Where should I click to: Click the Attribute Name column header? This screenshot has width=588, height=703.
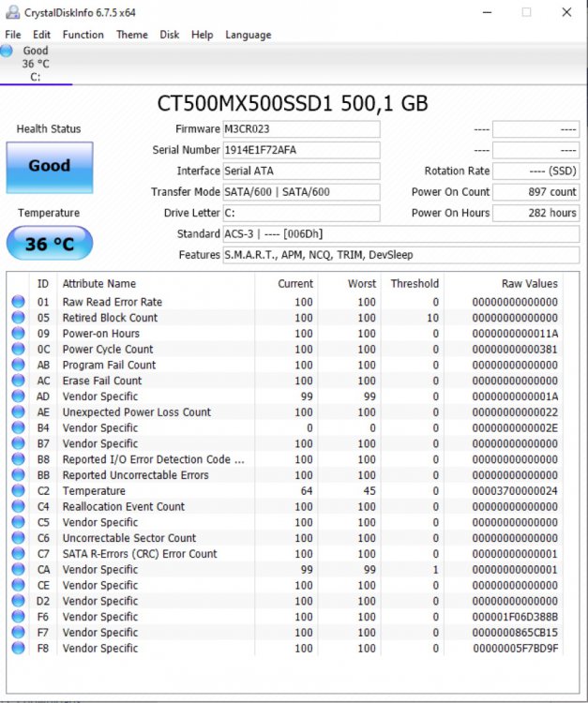pyautogui.click(x=98, y=283)
